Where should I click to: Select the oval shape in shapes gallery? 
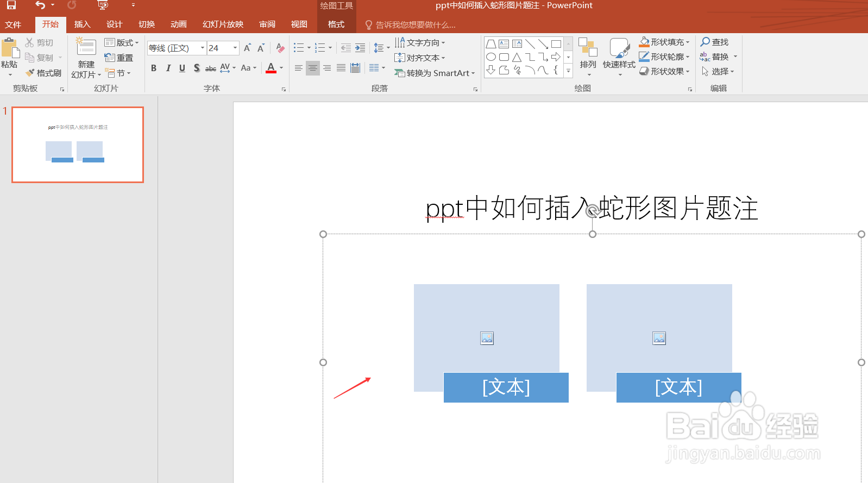coord(491,57)
